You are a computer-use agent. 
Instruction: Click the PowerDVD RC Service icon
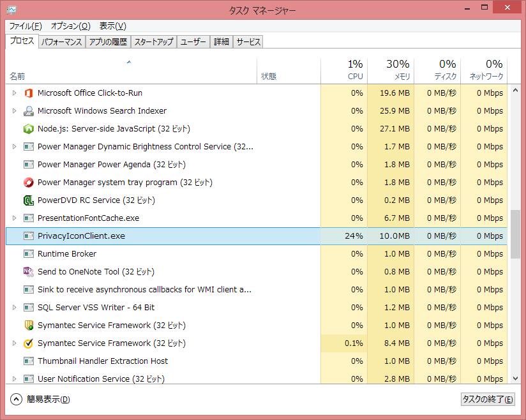point(28,200)
